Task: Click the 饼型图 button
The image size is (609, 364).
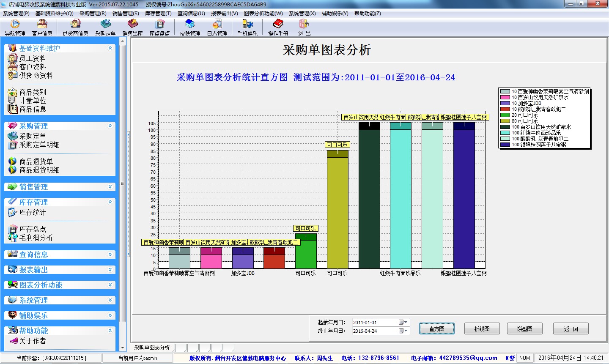Action: [x=524, y=329]
